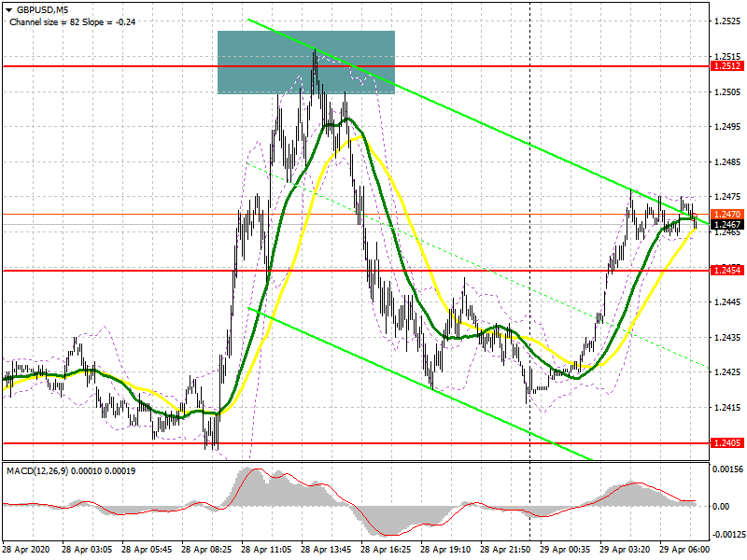Click the 28 Apr 13:45 time label
Image resolution: width=747 pixels, height=560 pixels.
(326, 550)
